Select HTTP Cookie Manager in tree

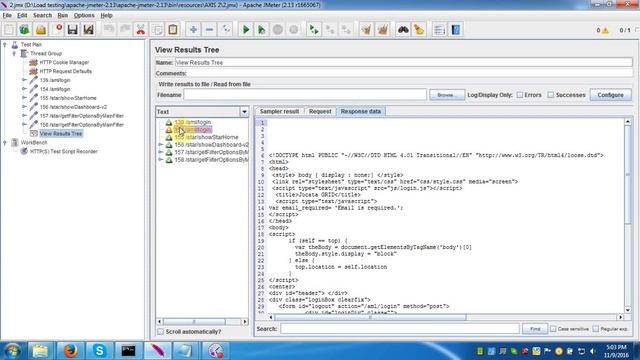coord(64,62)
